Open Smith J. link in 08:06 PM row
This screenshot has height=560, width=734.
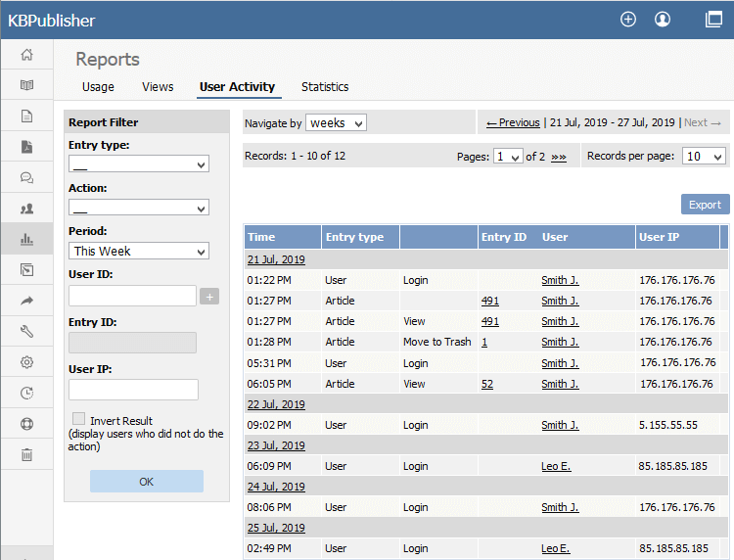coord(560,507)
